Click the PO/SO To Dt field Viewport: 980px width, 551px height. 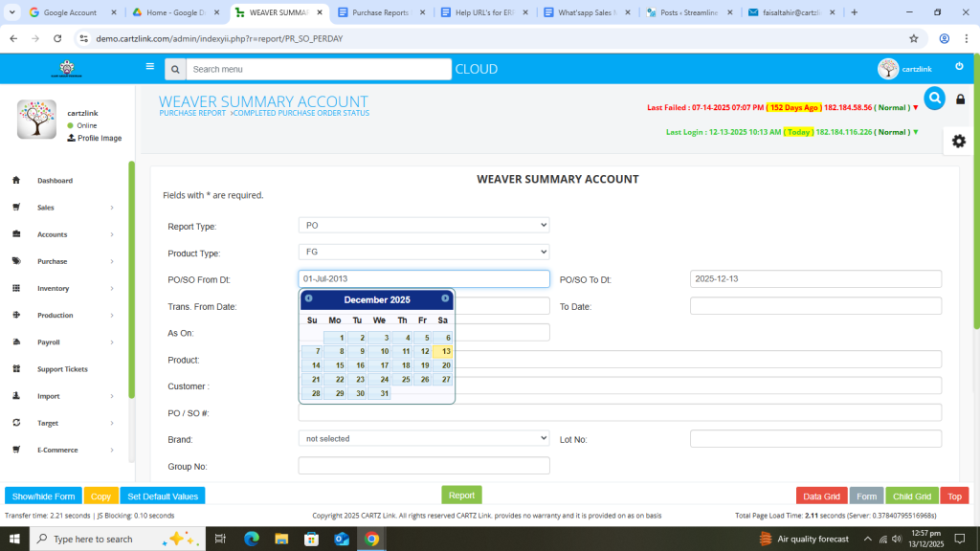(815, 278)
